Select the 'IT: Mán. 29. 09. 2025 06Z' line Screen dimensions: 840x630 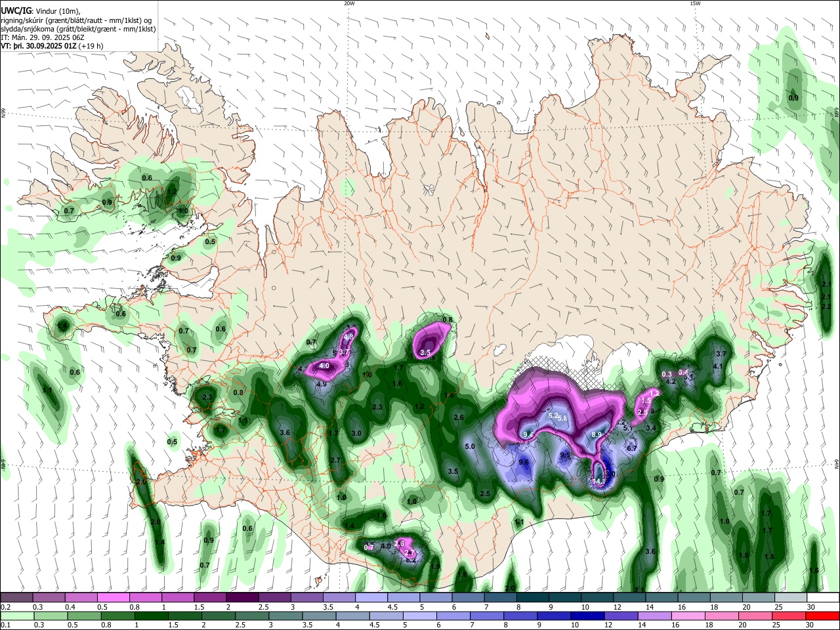42,37
